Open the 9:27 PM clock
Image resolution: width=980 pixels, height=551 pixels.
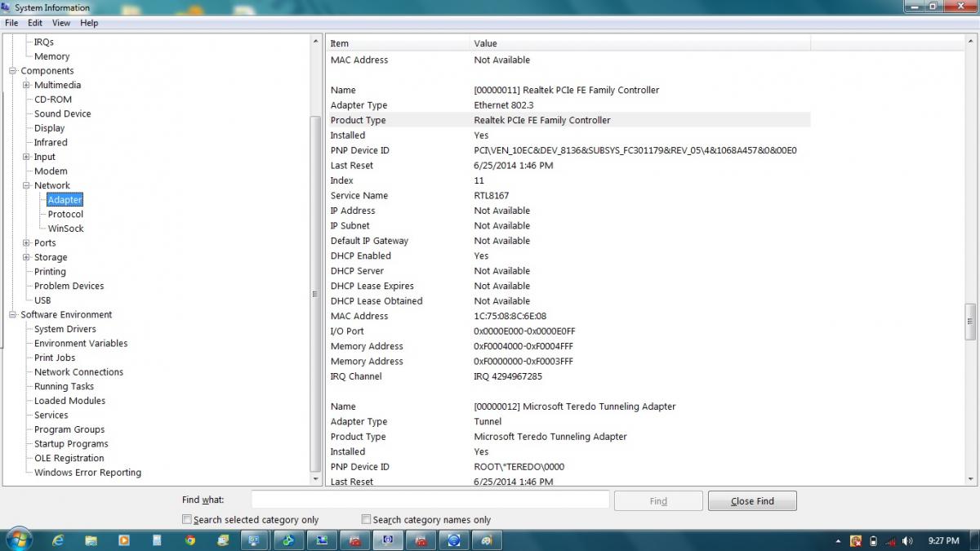click(x=944, y=541)
